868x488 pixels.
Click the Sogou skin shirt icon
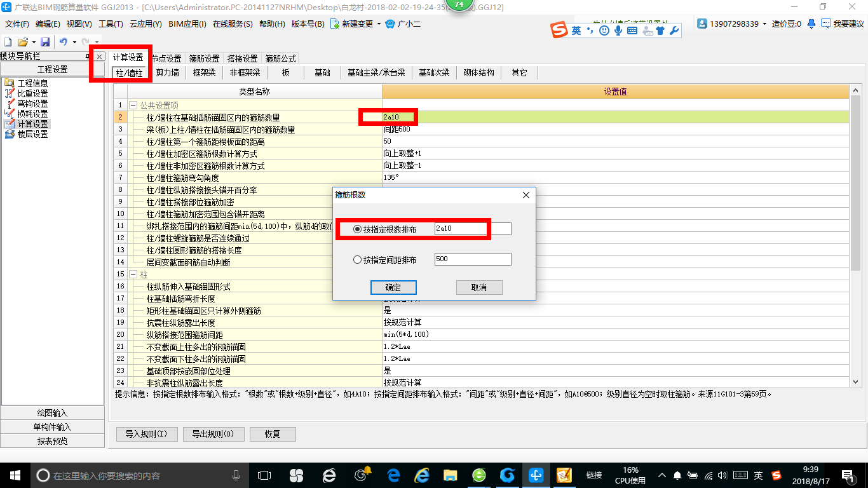[661, 30]
